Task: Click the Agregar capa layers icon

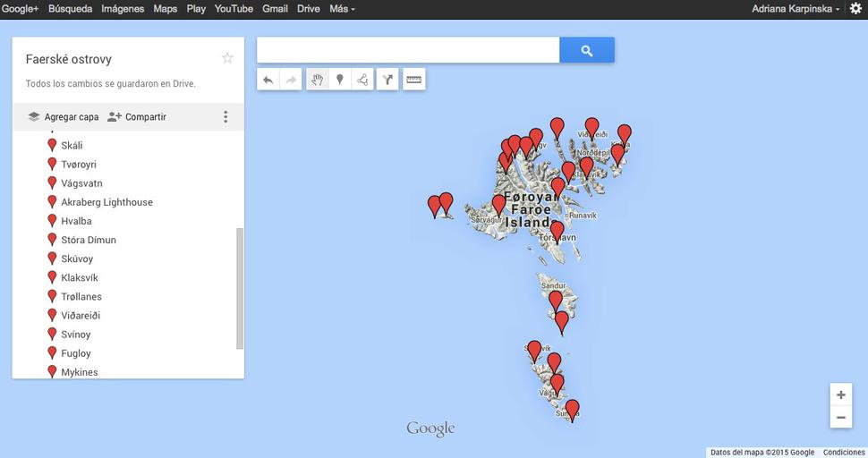Action: 34,116
